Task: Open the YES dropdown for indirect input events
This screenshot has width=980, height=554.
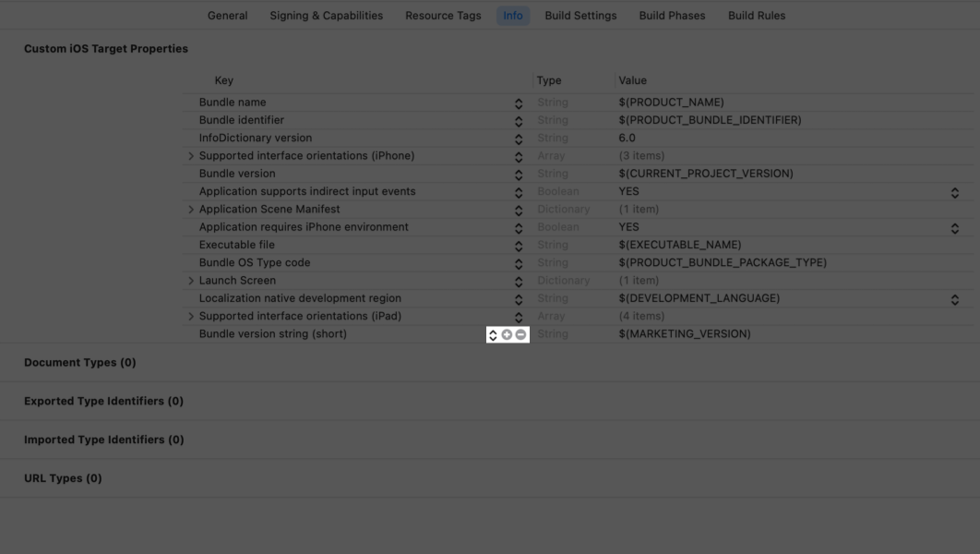Action: click(x=954, y=191)
